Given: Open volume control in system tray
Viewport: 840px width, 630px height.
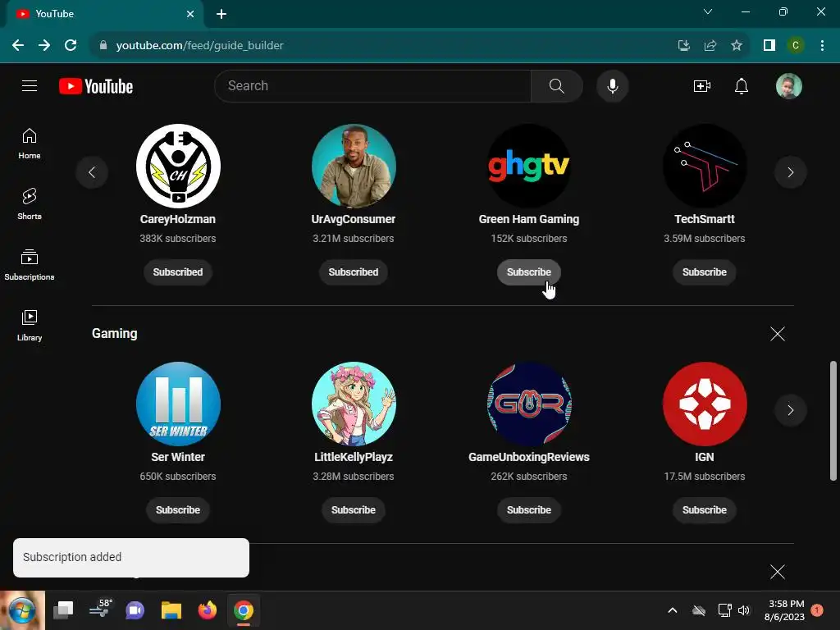Looking at the screenshot, I should [744, 610].
